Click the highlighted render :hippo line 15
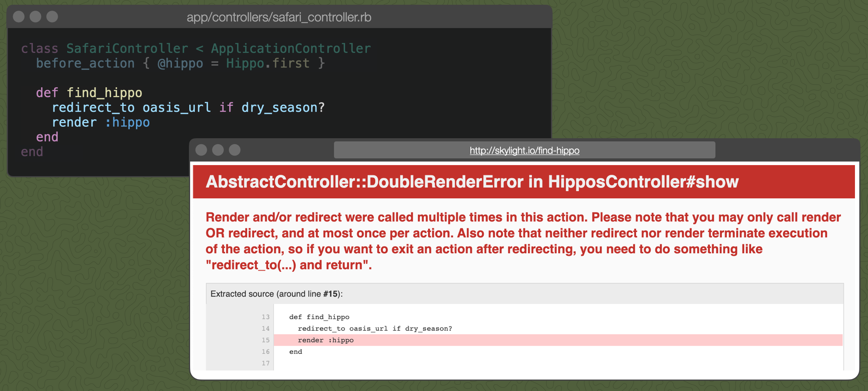This screenshot has height=391, width=868. point(326,340)
